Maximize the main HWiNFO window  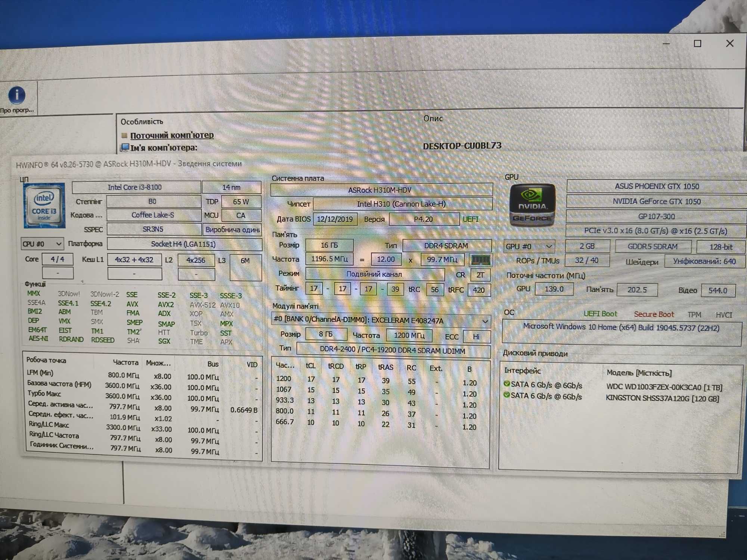[x=697, y=44]
